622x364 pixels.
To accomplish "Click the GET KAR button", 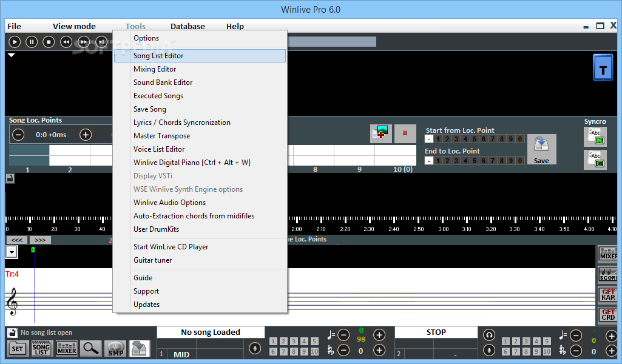I will 607,295.
